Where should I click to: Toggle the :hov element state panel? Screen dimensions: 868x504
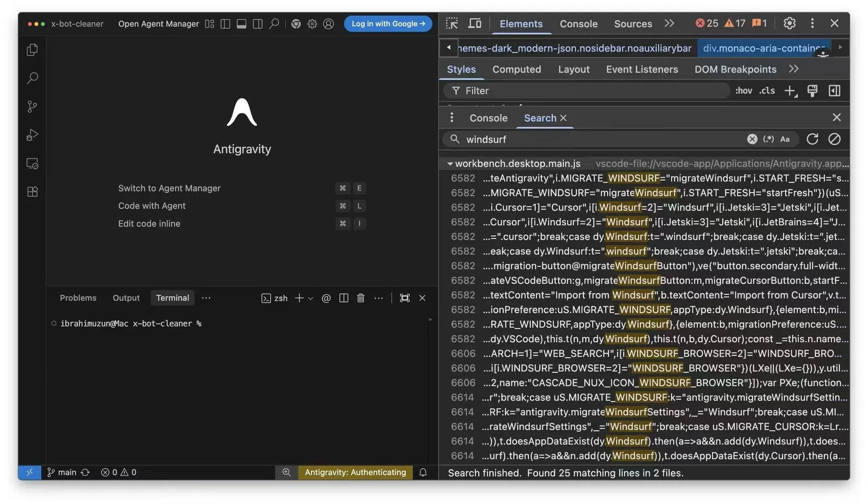(x=743, y=91)
